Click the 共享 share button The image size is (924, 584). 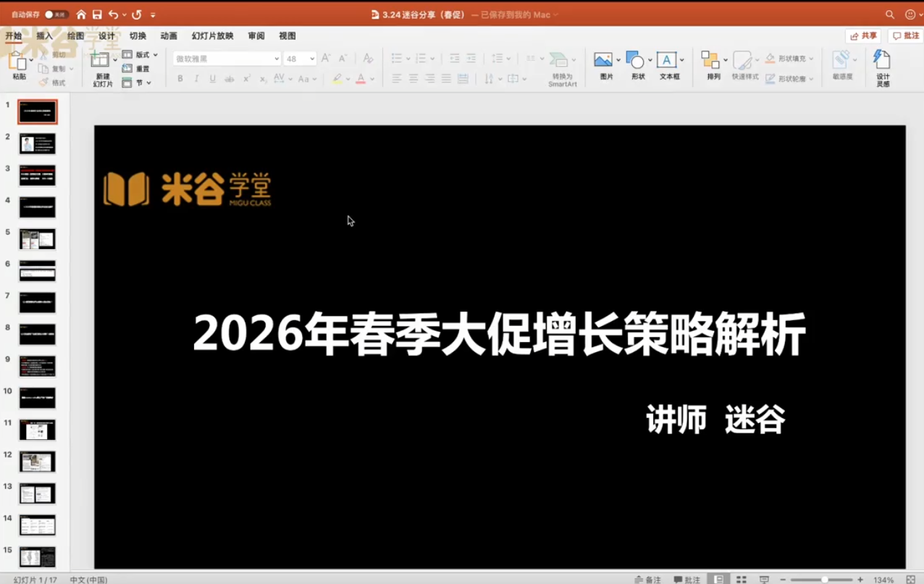coord(863,36)
